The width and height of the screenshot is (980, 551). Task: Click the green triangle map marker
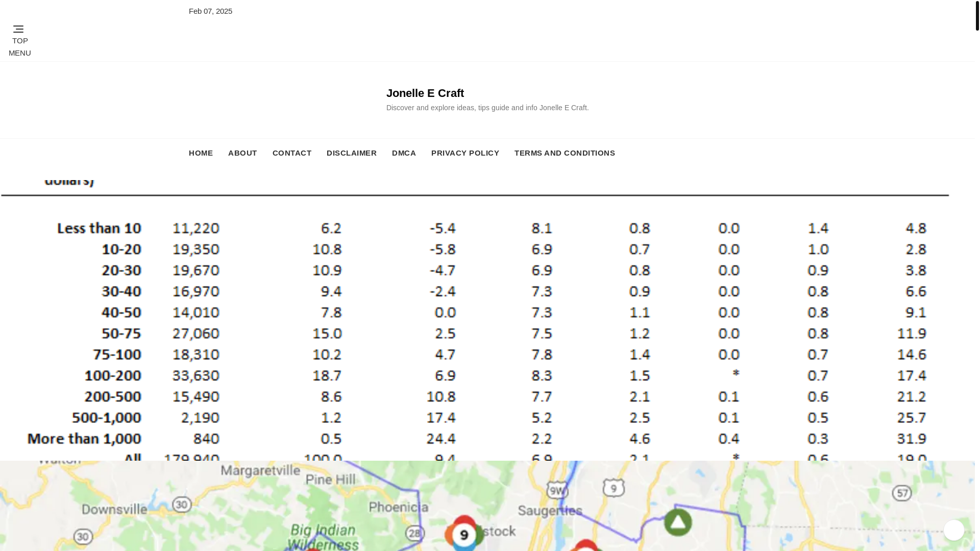pos(678,522)
